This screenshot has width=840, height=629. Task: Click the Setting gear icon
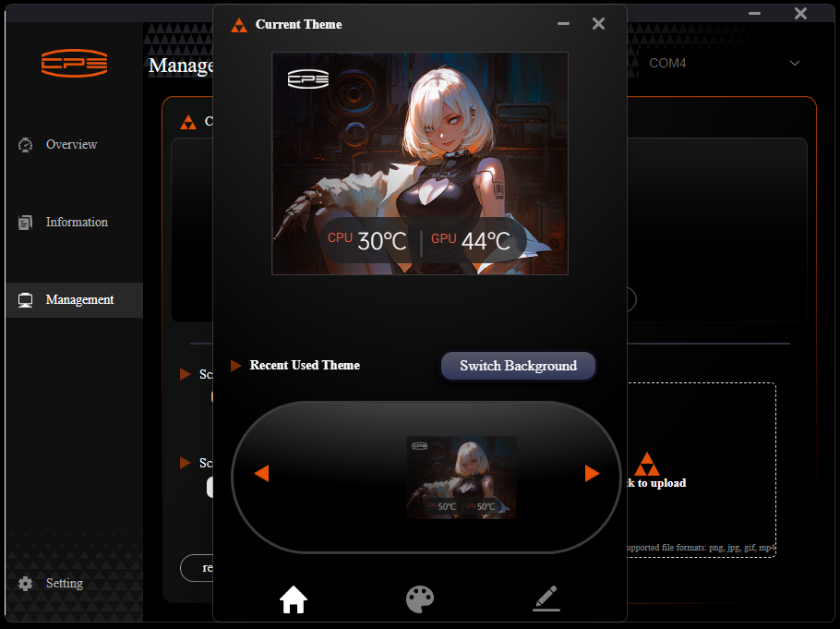click(25, 584)
